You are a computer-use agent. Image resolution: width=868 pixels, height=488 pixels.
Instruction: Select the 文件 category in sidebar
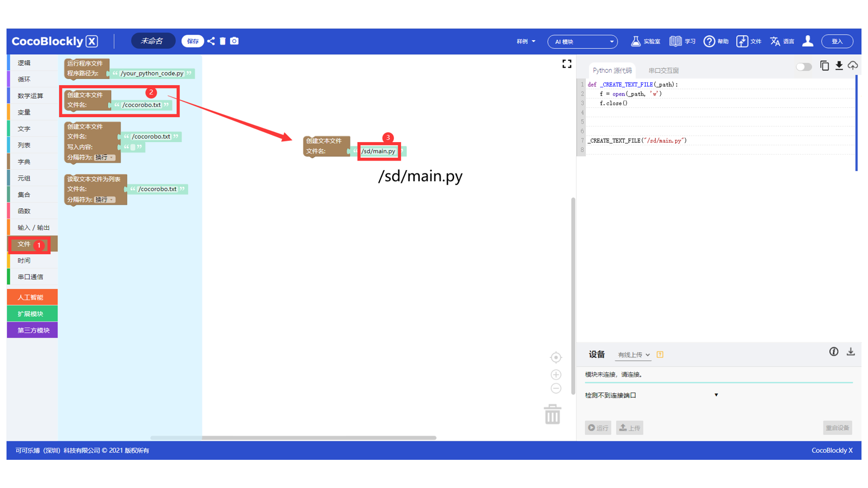tap(24, 245)
